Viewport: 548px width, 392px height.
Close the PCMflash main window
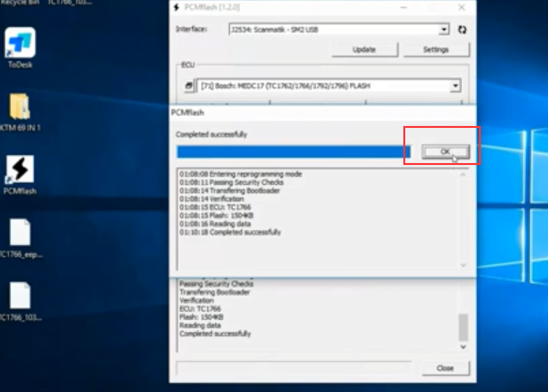coord(462,7)
